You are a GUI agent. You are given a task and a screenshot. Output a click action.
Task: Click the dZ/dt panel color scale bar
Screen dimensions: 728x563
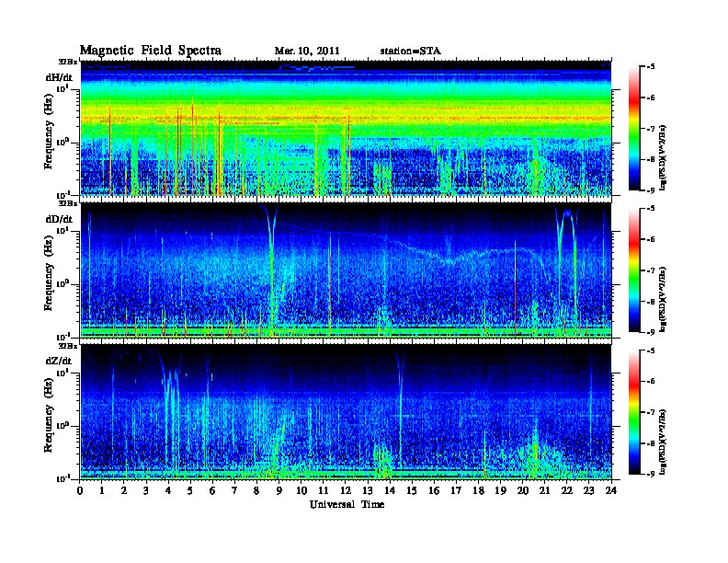tap(633, 412)
